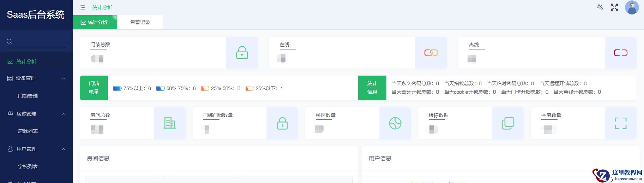
Task: Select the 用户信息 panel heading
Action: click(x=380, y=159)
